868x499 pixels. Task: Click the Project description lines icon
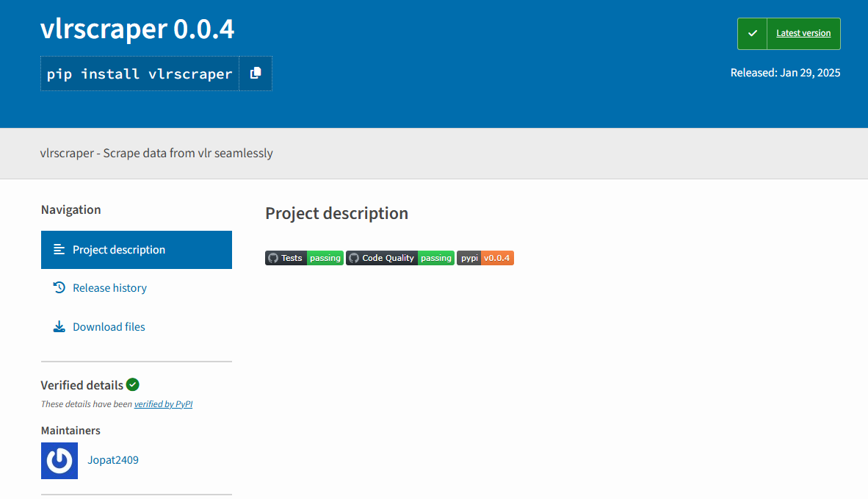pyautogui.click(x=59, y=250)
